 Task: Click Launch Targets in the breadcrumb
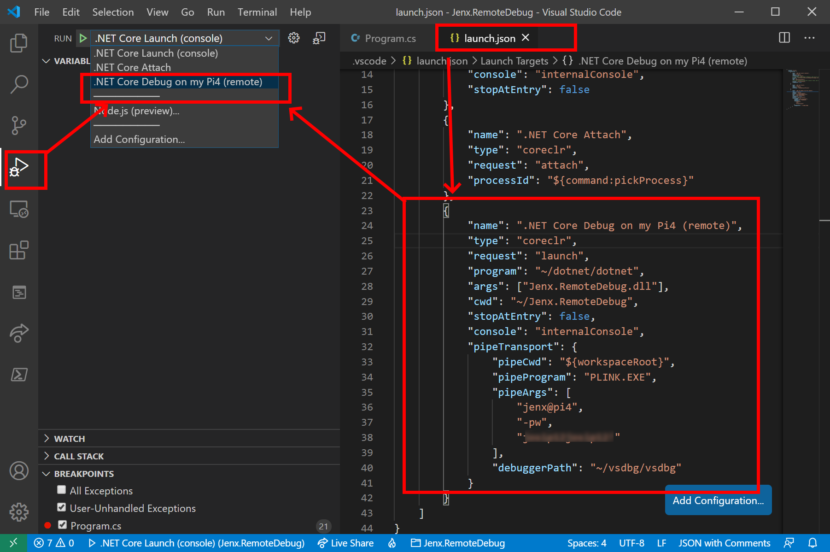coord(514,61)
